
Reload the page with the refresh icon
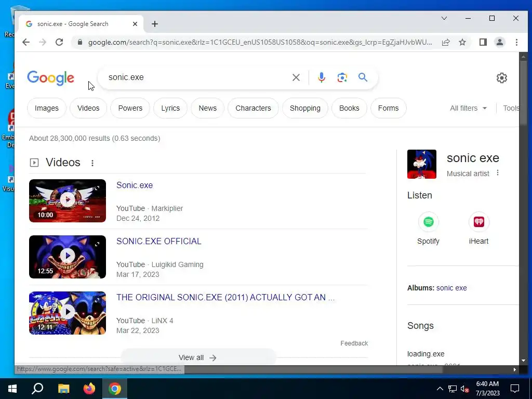[x=59, y=42]
